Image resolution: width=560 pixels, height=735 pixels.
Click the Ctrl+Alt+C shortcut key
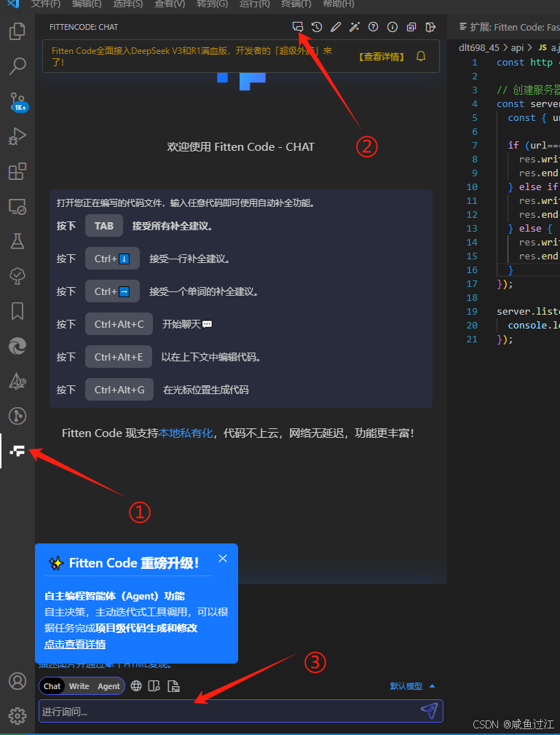pyautogui.click(x=119, y=324)
